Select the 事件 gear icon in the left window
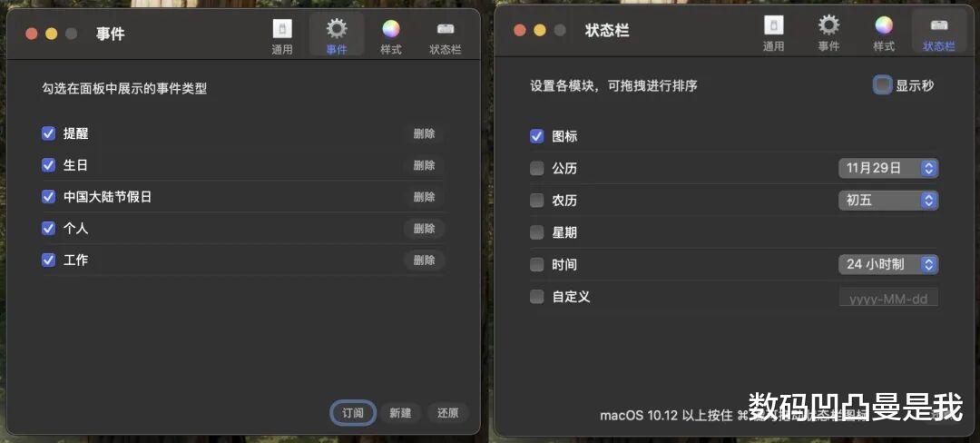Screen dimensions: 980x443 point(337,36)
